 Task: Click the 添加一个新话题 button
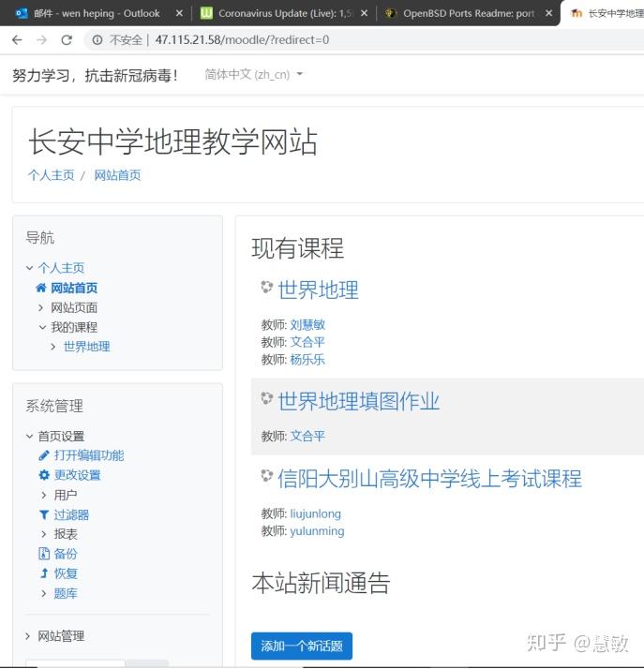point(302,646)
